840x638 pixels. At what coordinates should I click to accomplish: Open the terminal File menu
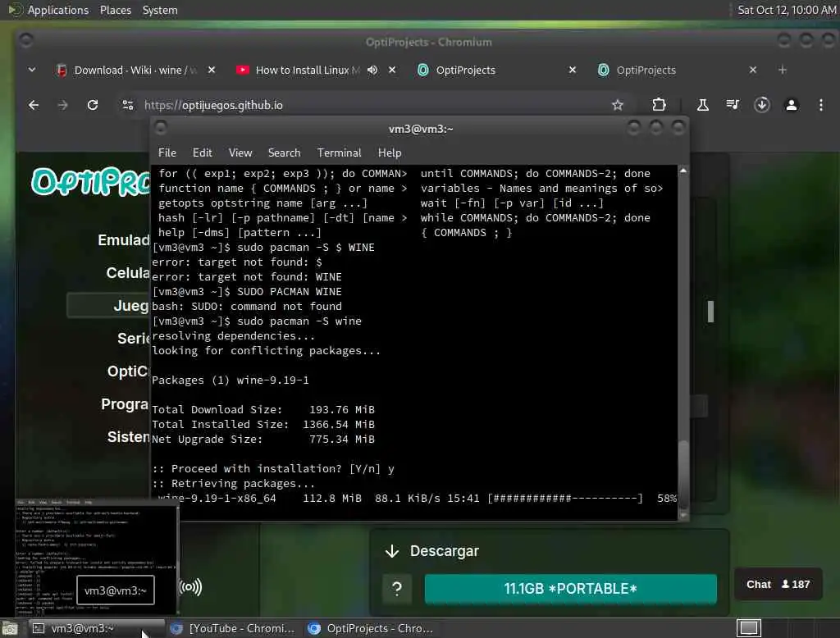167,153
